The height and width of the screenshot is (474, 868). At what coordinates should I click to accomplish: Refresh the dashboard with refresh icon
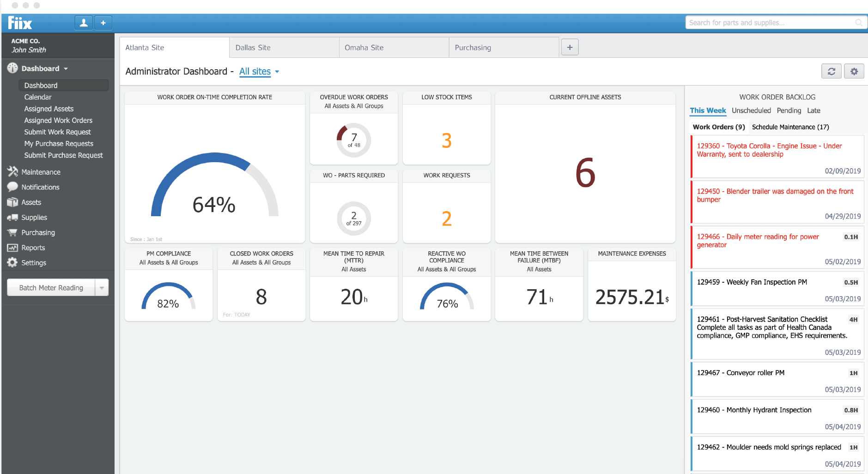(832, 71)
